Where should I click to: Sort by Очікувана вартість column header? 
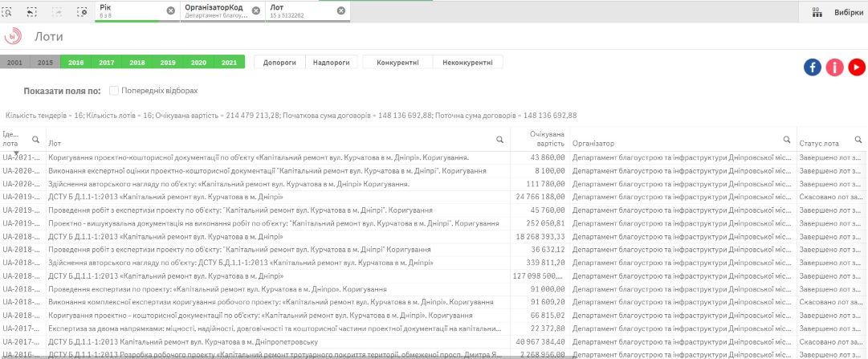tap(547, 139)
